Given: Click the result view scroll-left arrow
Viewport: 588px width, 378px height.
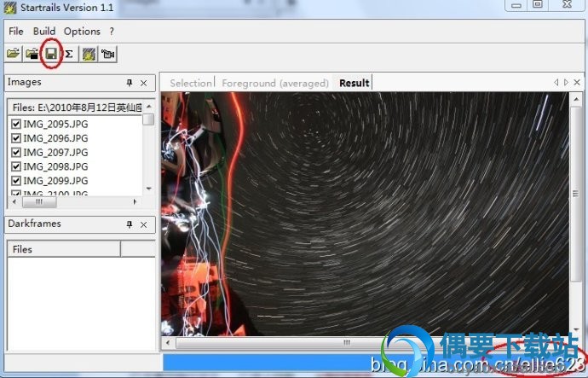Looking at the screenshot, I should click(168, 342).
